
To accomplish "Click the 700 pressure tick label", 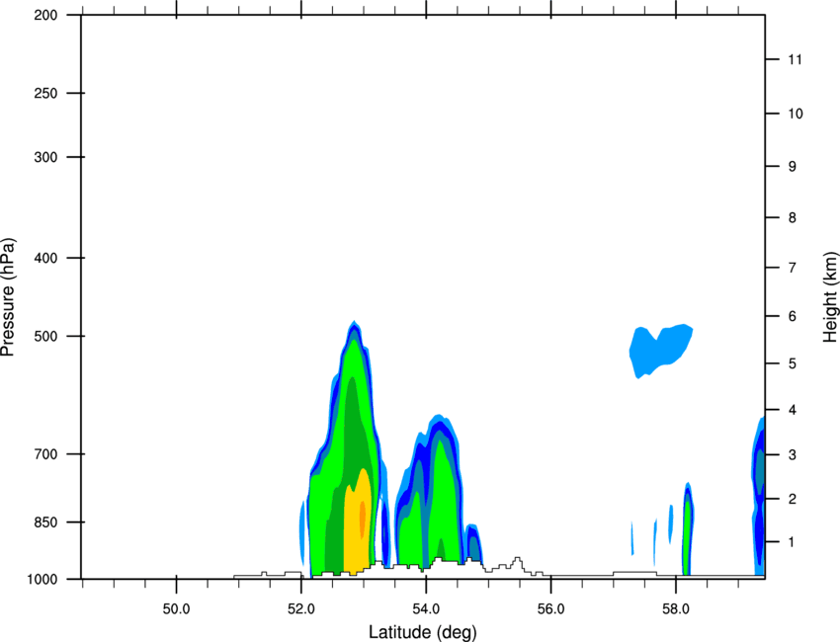I will (45, 454).
